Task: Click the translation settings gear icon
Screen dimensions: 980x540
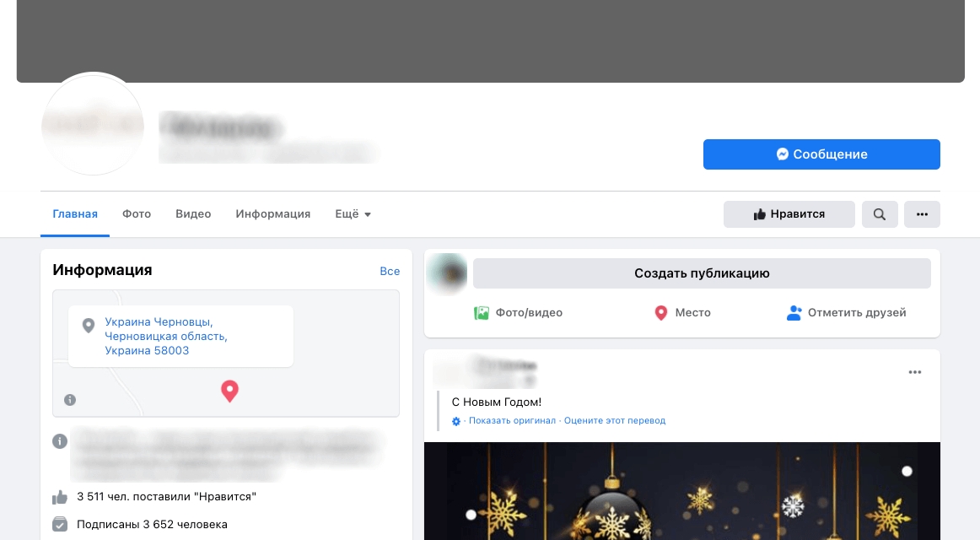Action: pyautogui.click(x=456, y=421)
